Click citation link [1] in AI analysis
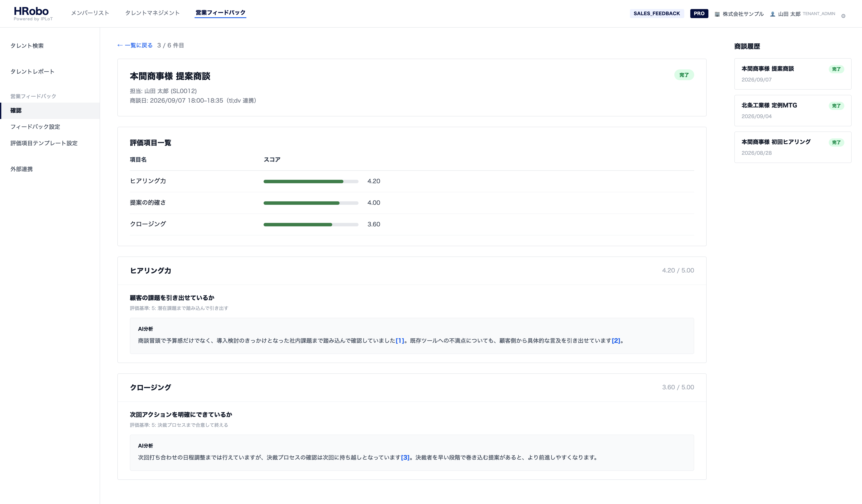This screenshot has height=504, width=862. click(x=400, y=341)
